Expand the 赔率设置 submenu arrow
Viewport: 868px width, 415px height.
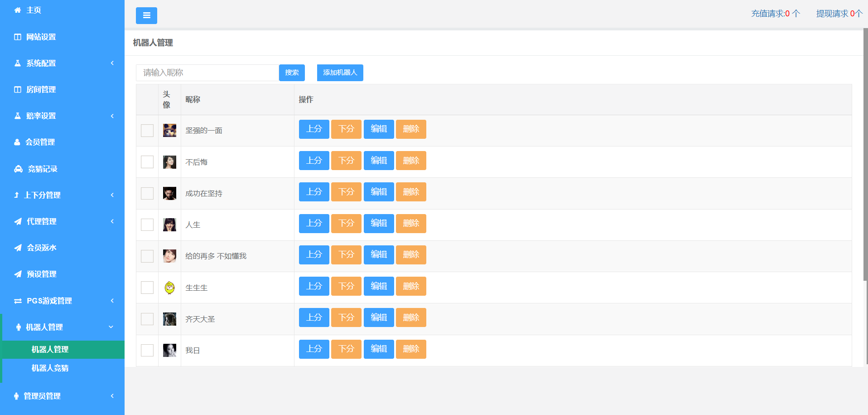(112, 116)
